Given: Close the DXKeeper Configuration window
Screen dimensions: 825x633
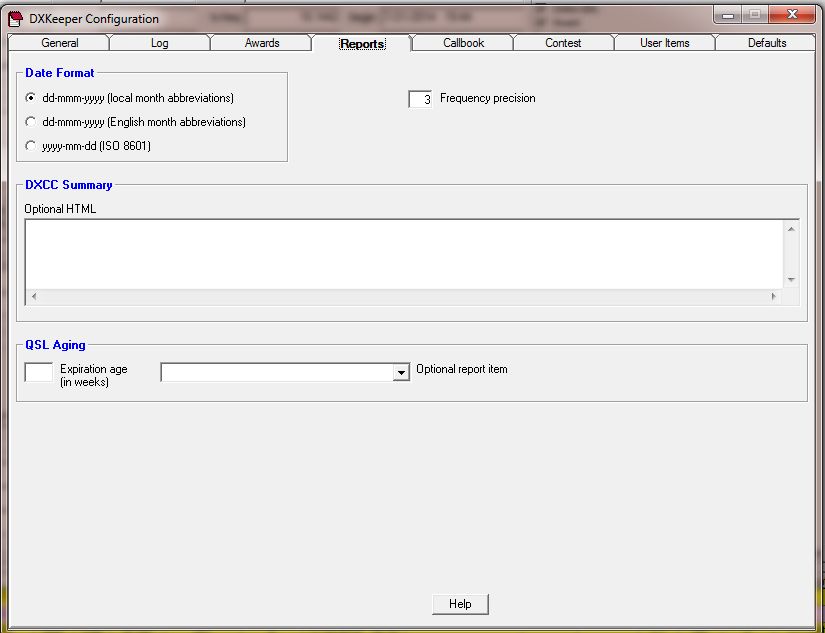Looking at the screenshot, I should tap(792, 15).
